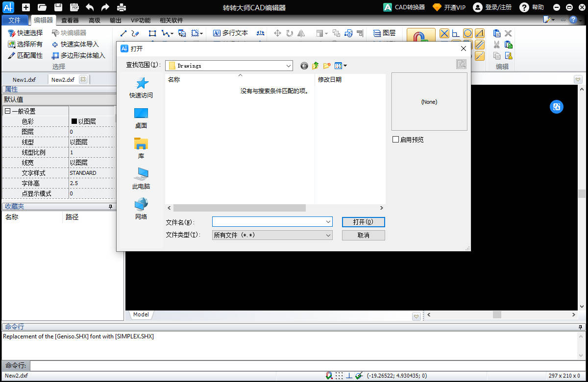Expand the 查找范围 Drawings location dropdown

[x=288, y=66]
